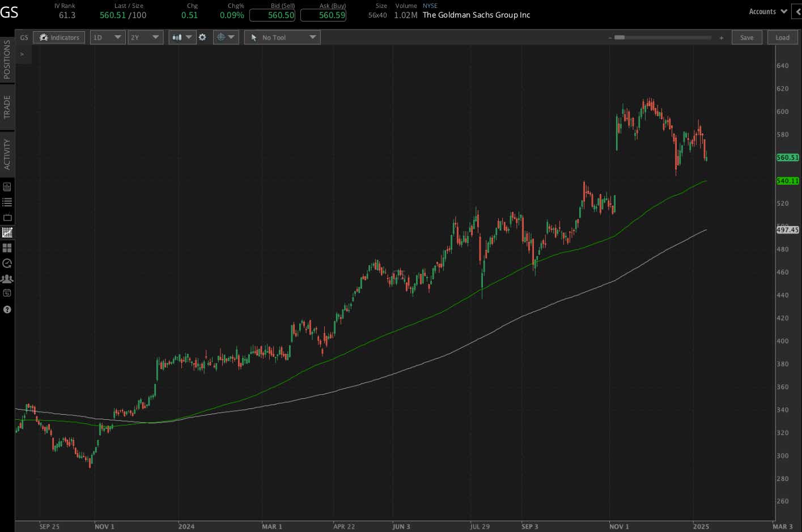Image resolution: width=802 pixels, height=532 pixels.
Task: Open the 1D interval dropdown
Action: [x=107, y=37]
